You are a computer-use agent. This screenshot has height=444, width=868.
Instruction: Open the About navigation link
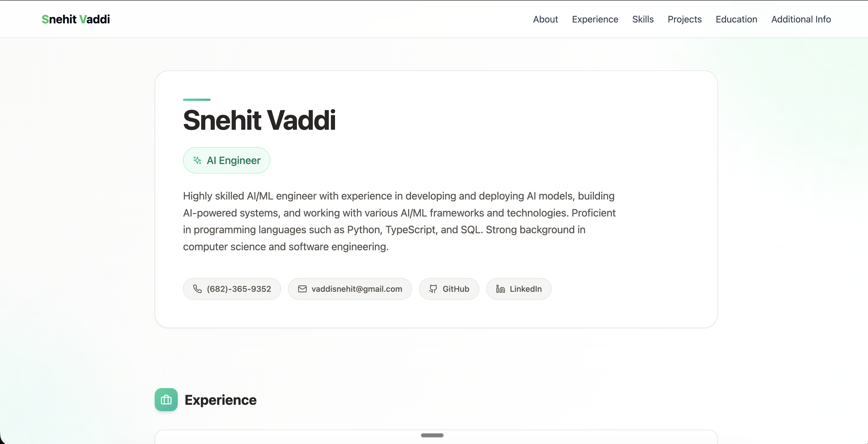pyautogui.click(x=545, y=19)
